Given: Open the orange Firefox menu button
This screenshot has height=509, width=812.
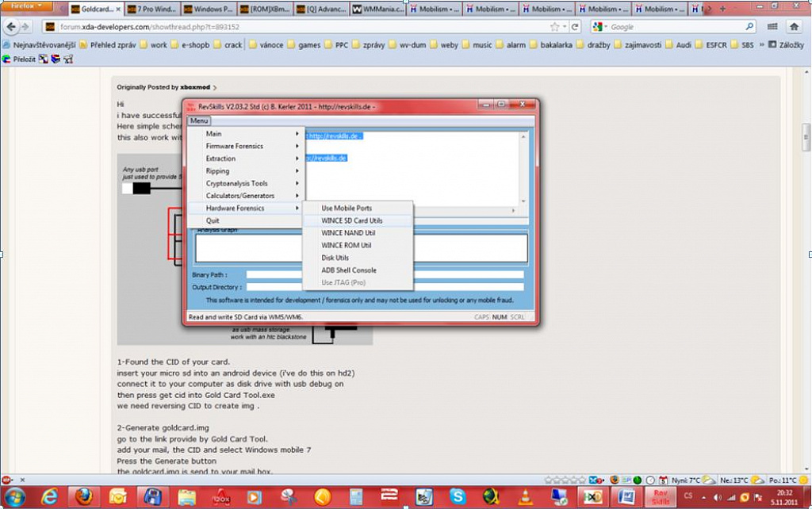Looking at the screenshot, I should (x=26, y=6).
